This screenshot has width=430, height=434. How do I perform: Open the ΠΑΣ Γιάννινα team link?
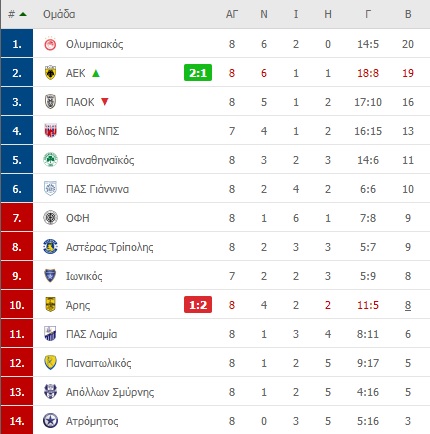(x=97, y=189)
